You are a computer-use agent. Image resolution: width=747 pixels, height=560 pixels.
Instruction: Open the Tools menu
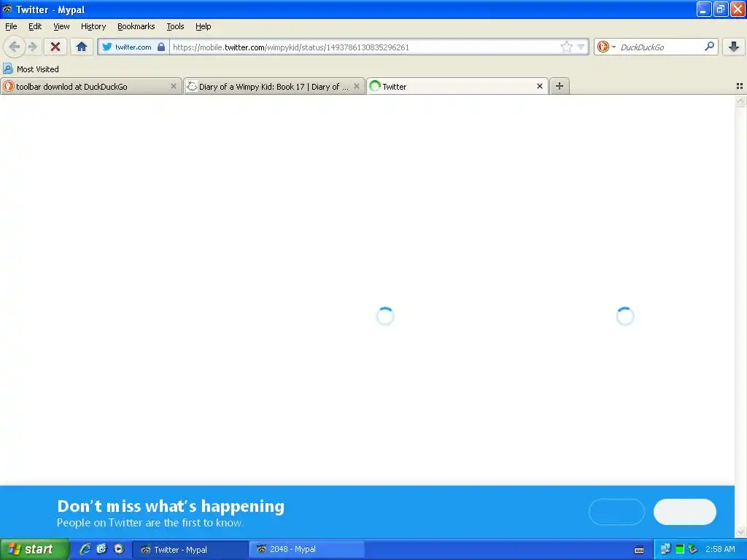175,26
